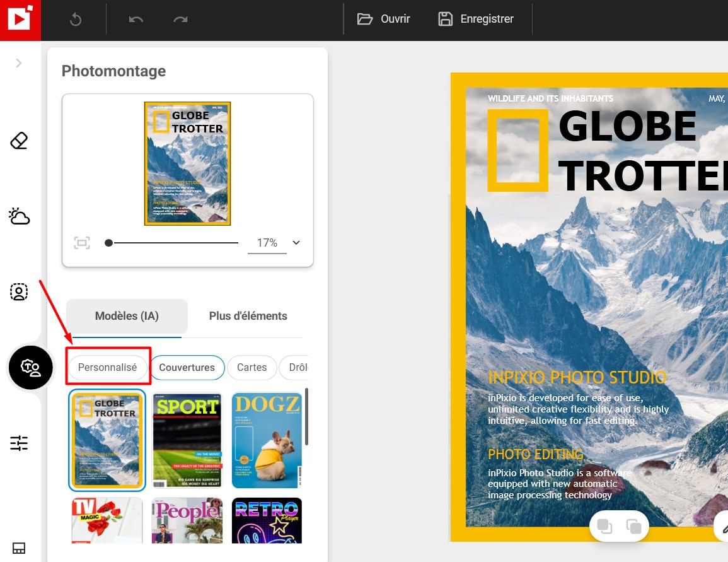Viewport: 728px width, 562px height.
Task: Select the Personnalisé category chip
Action: [x=108, y=367]
